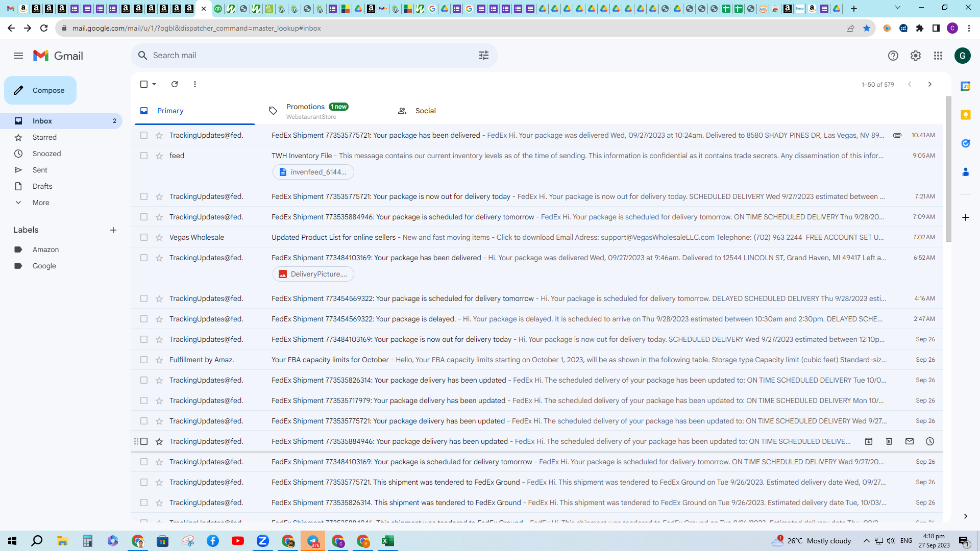The height and width of the screenshot is (551, 980).
Task: Open the Sent folder
Action: coord(40,170)
